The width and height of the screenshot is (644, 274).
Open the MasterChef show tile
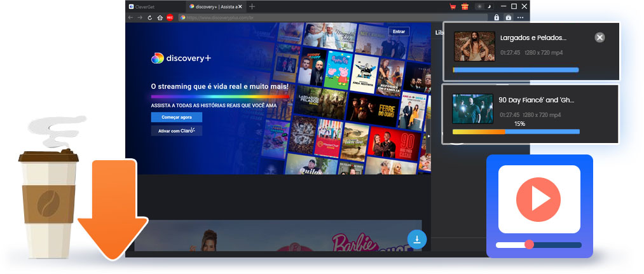point(328,139)
